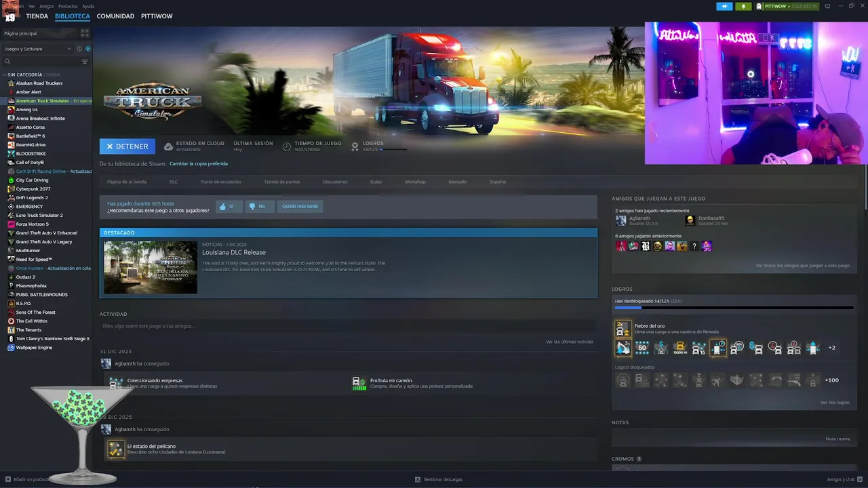Viewport: 868px width, 488px height.
Task: Open the Ayuda menu
Action: (88, 6)
